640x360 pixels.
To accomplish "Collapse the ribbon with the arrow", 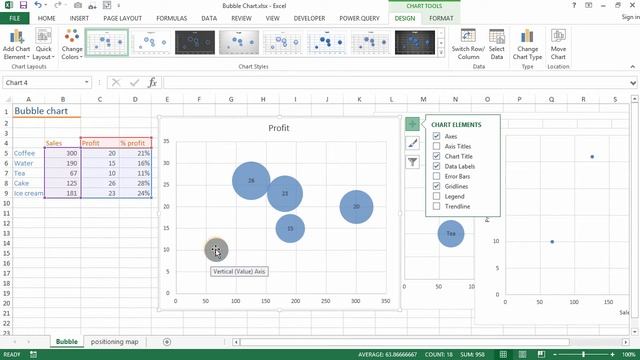I will 633,67.
